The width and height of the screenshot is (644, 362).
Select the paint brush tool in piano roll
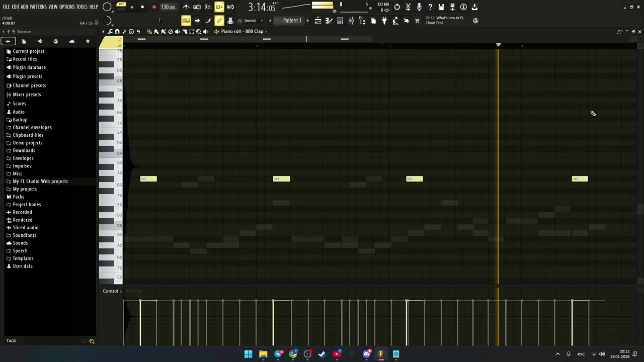(x=156, y=31)
